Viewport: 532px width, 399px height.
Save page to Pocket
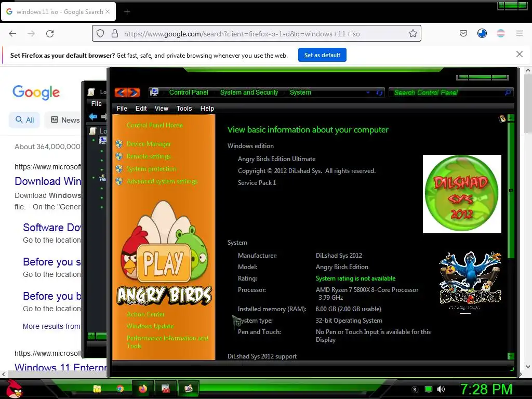[x=463, y=33]
